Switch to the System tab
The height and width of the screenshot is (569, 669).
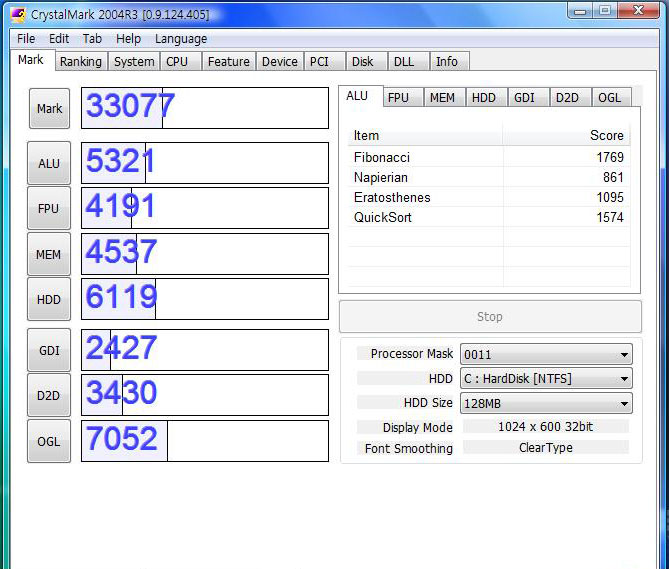tap(134, 61)
